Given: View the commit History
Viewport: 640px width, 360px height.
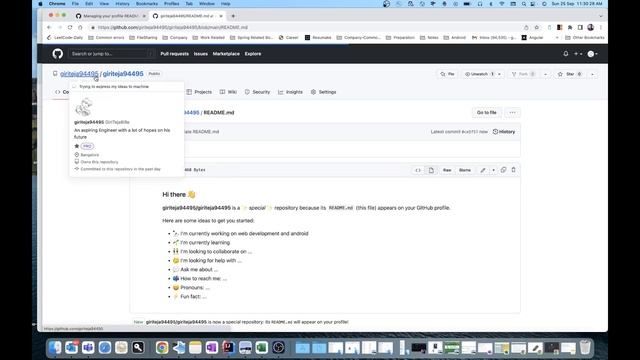Looking at the screenshot, I should tap(504, 131).
